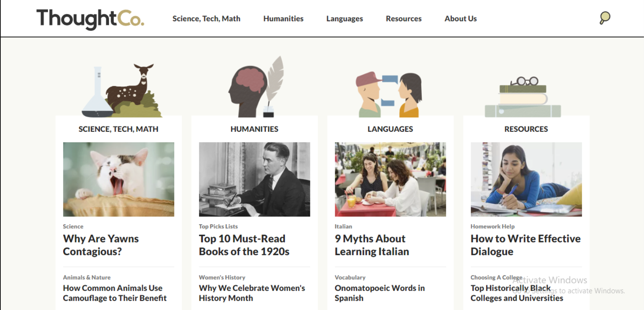Open the Languages navigation menu
This screenshot has height=310, width=644.
[x=344, y=19]
